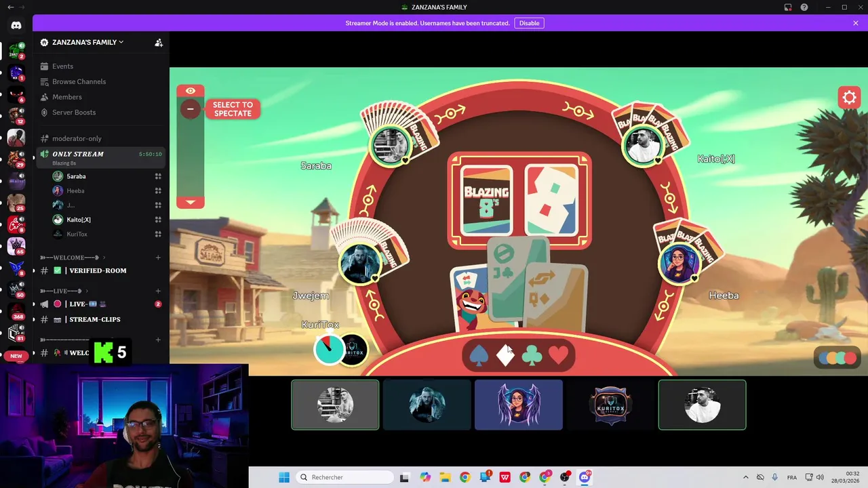The height and width of the screenshot is (488, 868).
Task: Dismiss the Streamer Mode banner
Action: (x=856, y=23)
